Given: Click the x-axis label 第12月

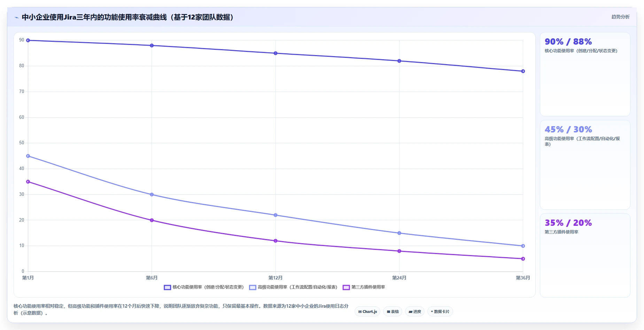Looking at the screenshot, I should point(276,278).
